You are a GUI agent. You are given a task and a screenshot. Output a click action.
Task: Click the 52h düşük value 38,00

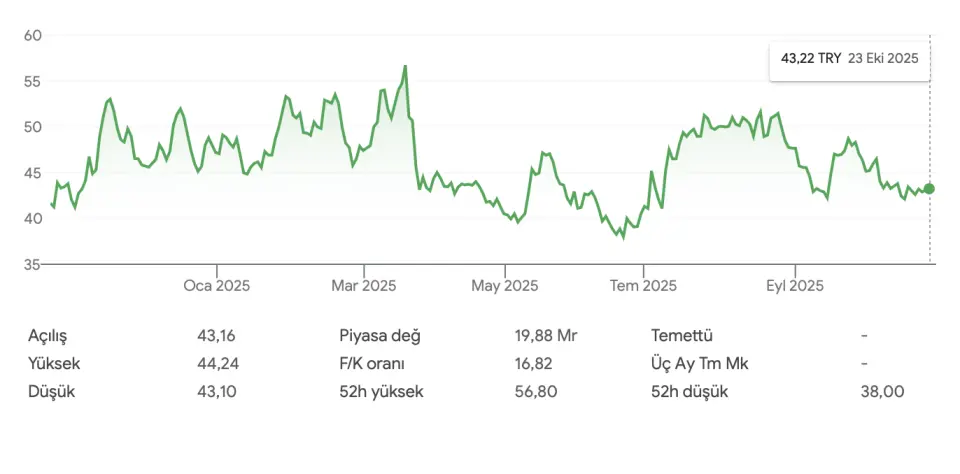(883, 391)
